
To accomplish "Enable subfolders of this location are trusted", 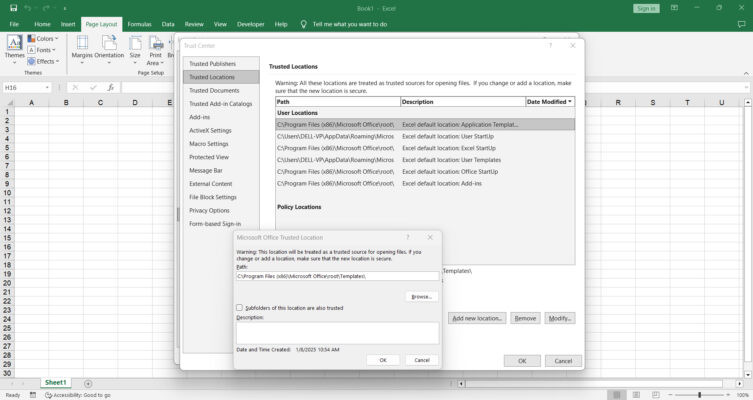I will [239, 307].
